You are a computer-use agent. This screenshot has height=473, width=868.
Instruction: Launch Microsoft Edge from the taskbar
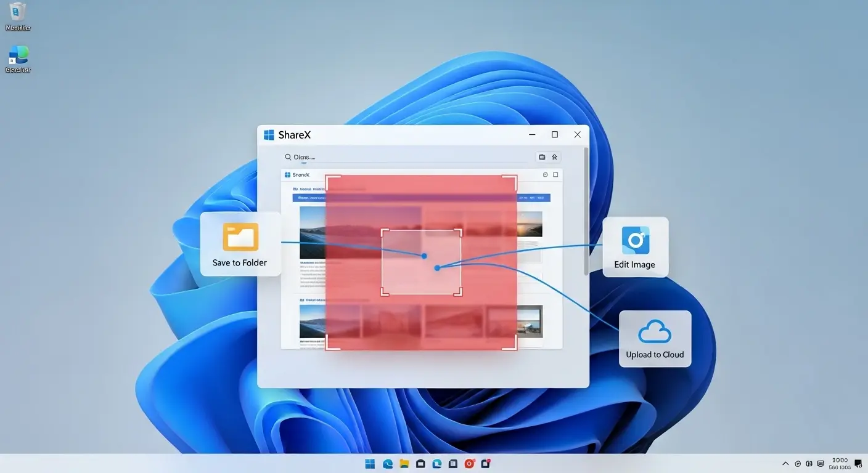pos(387,463)
